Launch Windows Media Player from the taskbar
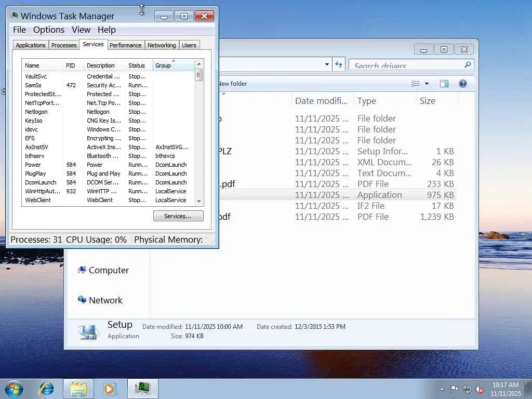The height and width of the screenshot is (399, 532). click(x=110, y=389)
